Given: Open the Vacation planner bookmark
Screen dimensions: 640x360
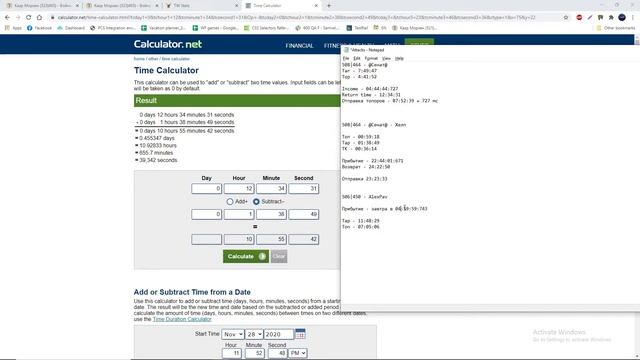Looking at the screenshot, I should (164, 28).
